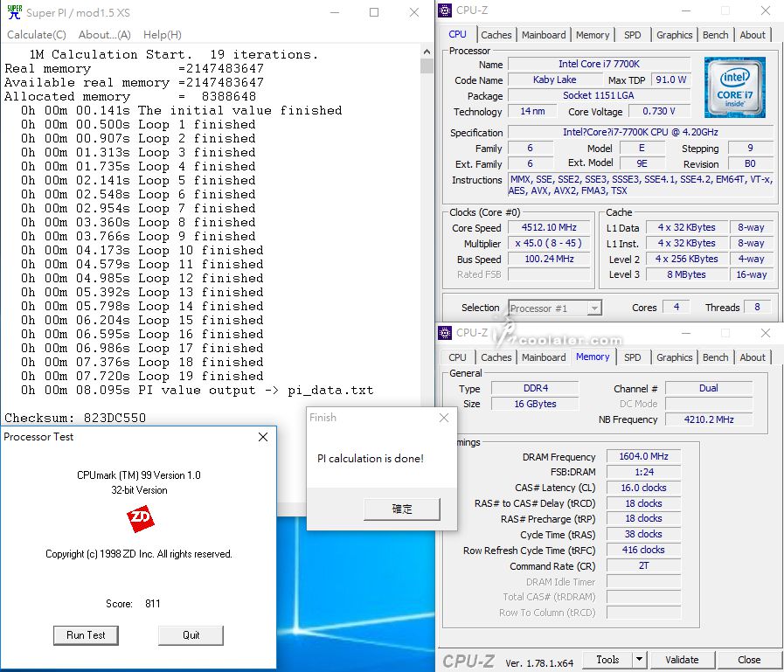Click the Super PI vertical scrollbar thumb

click(427, 66)
